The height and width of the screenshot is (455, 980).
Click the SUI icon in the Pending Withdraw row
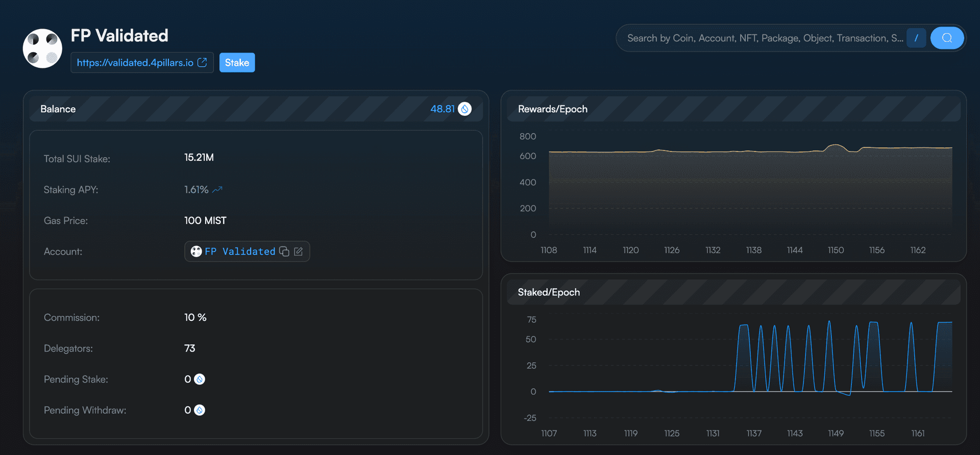tap(200, 410)
